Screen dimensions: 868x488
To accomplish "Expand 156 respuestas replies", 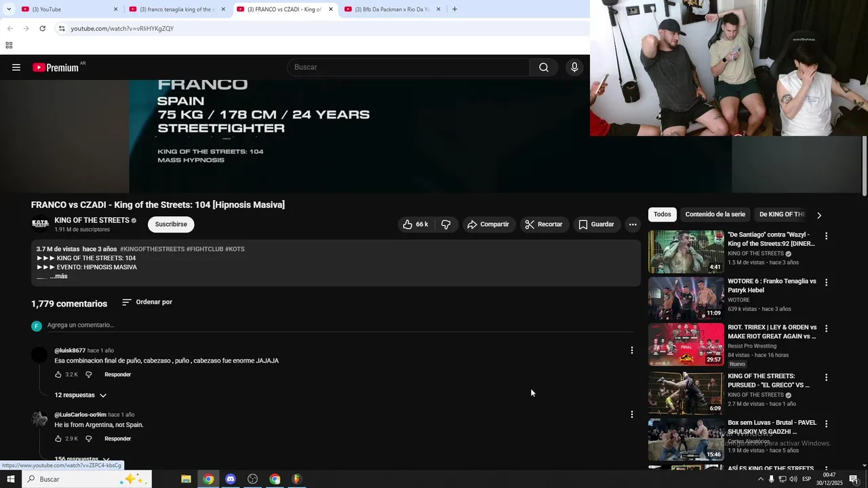I will click(x=81, y=459).
